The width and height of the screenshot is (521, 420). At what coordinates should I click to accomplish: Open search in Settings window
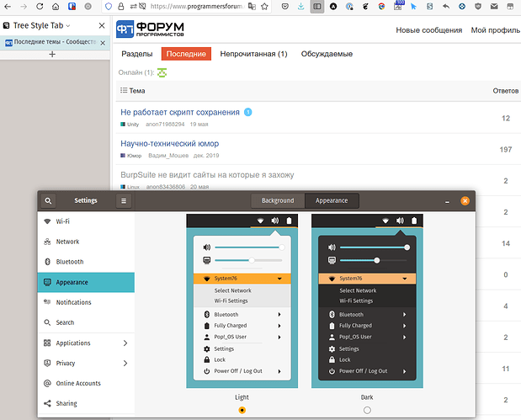coord(48,200)
